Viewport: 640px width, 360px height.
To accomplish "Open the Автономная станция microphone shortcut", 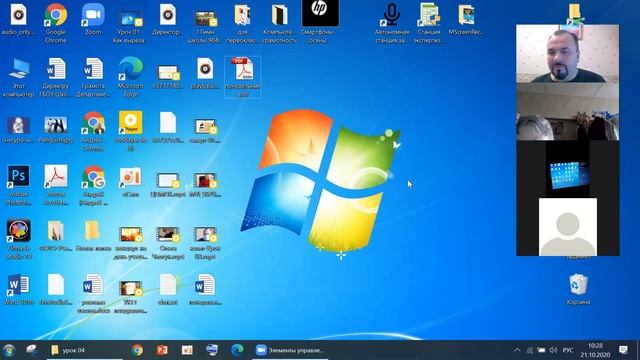I will point(391,22).
